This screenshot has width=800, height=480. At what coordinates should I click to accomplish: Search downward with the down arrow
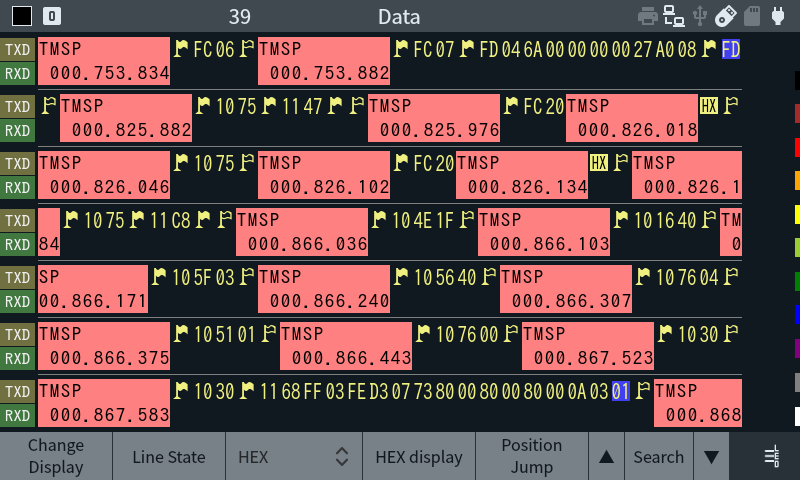pyautogui.click(x=711, y=457)
